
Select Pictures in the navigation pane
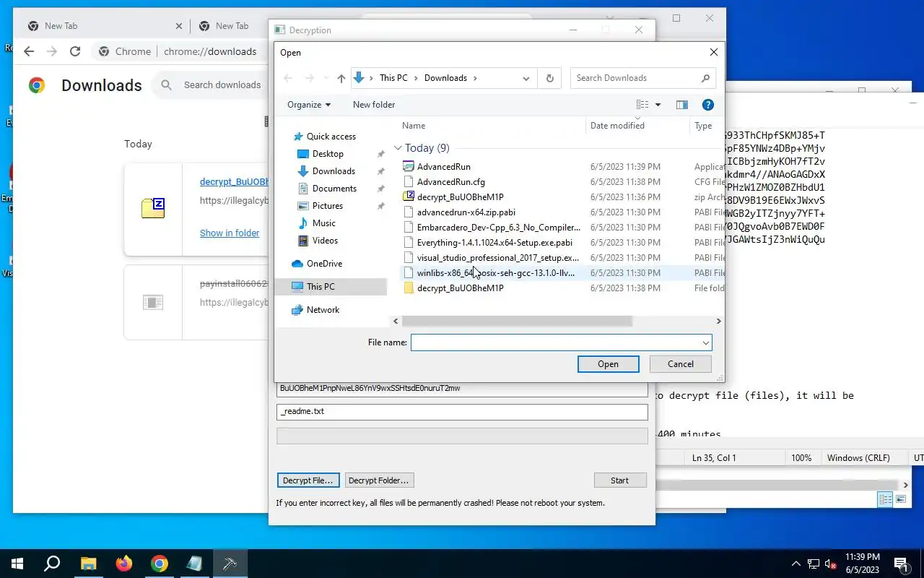327,206
